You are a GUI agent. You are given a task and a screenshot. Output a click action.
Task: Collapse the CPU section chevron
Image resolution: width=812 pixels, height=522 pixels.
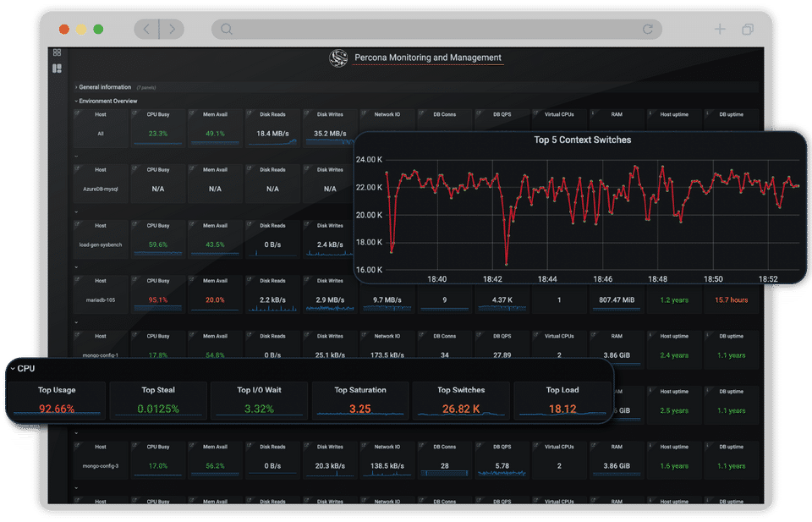tap(13, 369)
